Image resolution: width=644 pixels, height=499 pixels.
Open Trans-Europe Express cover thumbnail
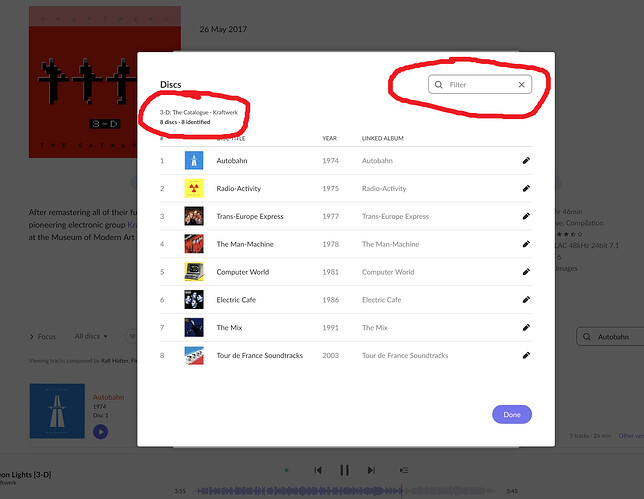coord(194,216)
